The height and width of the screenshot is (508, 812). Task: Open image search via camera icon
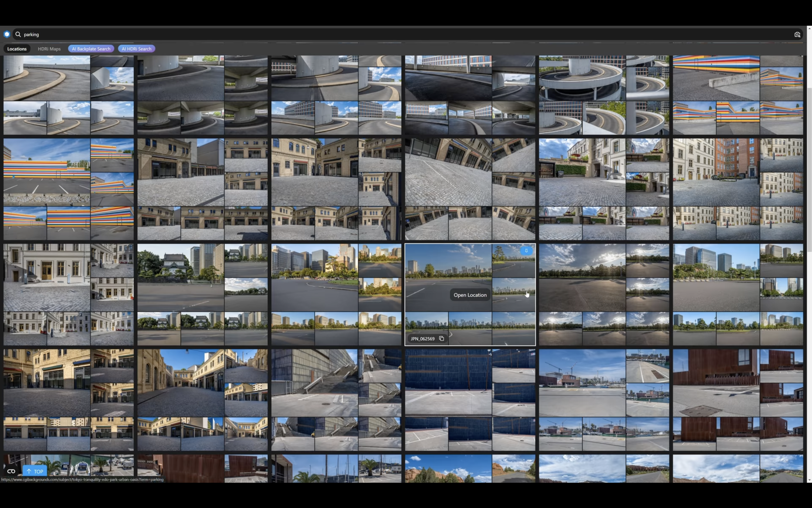coord(797,35)
